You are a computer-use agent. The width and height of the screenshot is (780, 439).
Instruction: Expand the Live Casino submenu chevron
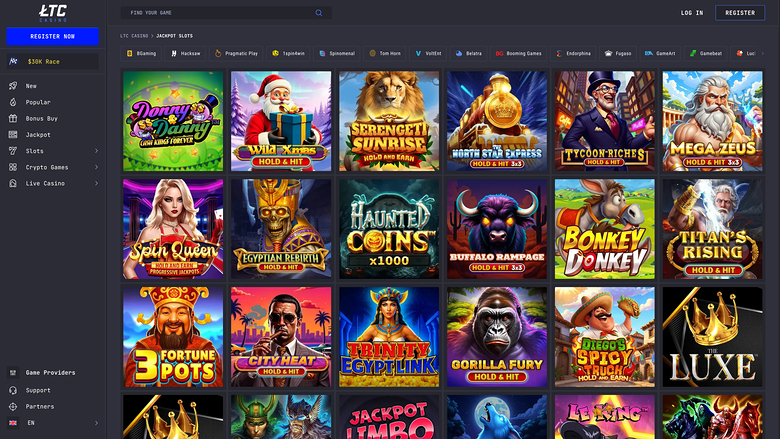[x=97, y=183]
